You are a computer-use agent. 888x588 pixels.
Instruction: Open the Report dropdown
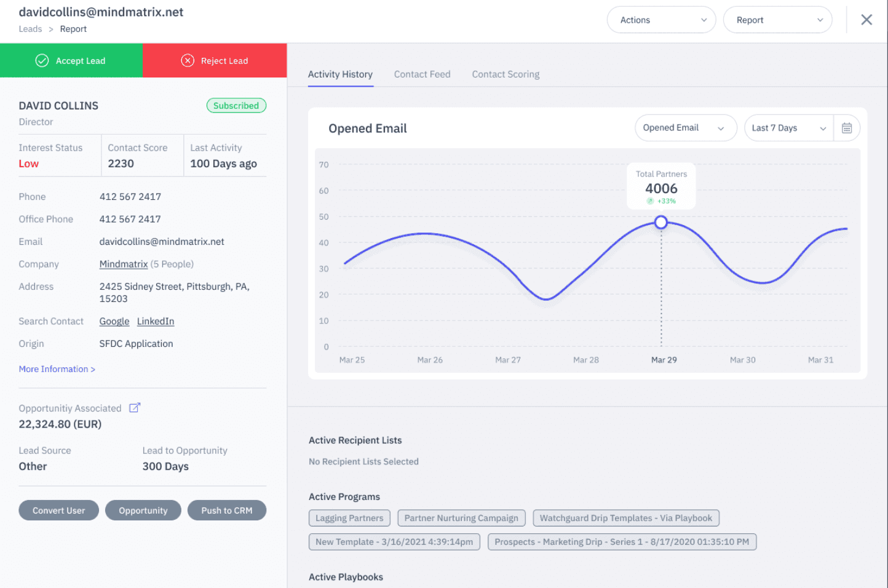coord(777,20)
